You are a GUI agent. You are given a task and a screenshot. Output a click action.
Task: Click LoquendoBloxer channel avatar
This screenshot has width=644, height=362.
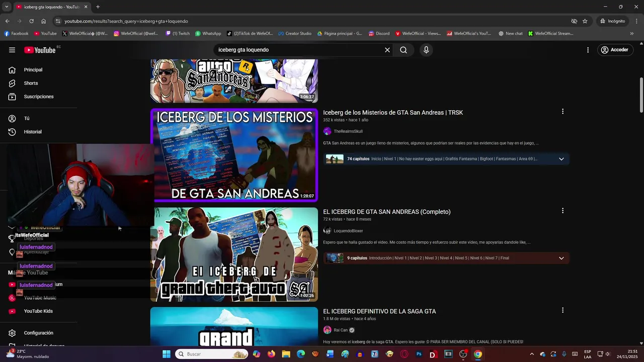tap(327, 231)
